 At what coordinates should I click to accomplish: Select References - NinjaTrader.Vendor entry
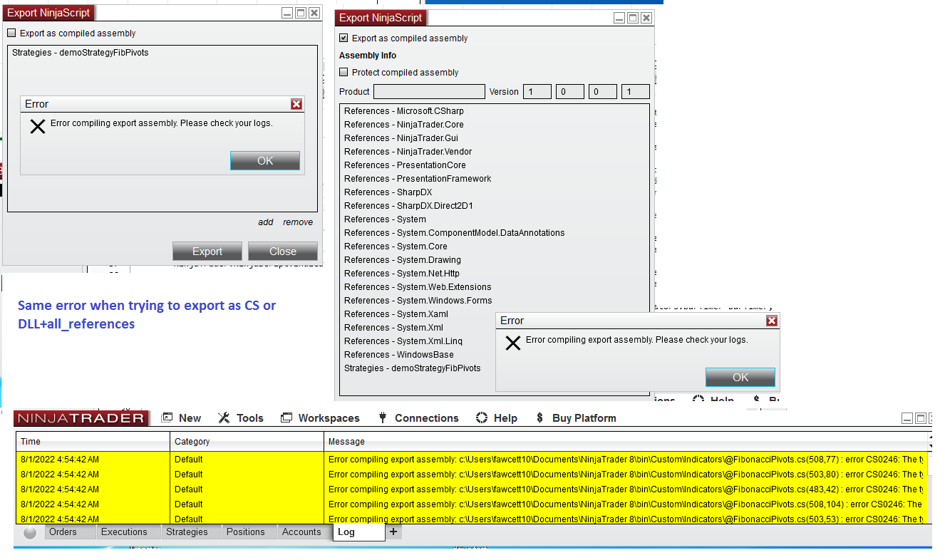click(408, 152)
